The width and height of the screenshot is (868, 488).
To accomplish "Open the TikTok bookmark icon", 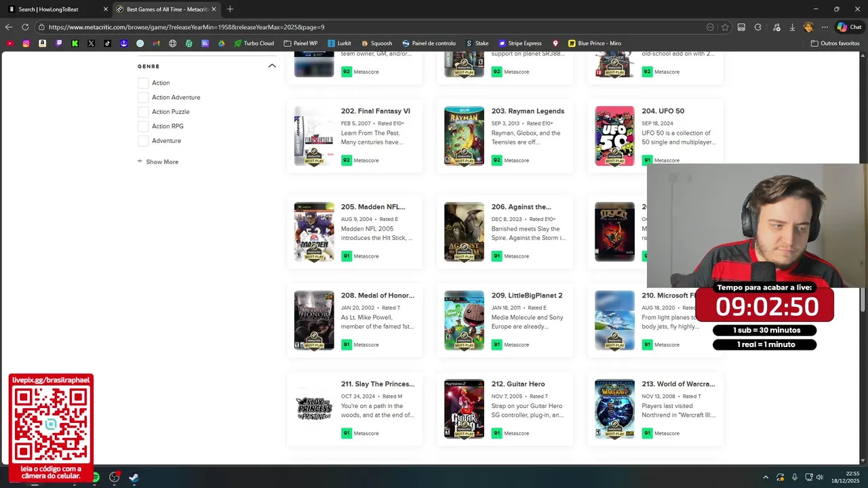I will 107,43.
